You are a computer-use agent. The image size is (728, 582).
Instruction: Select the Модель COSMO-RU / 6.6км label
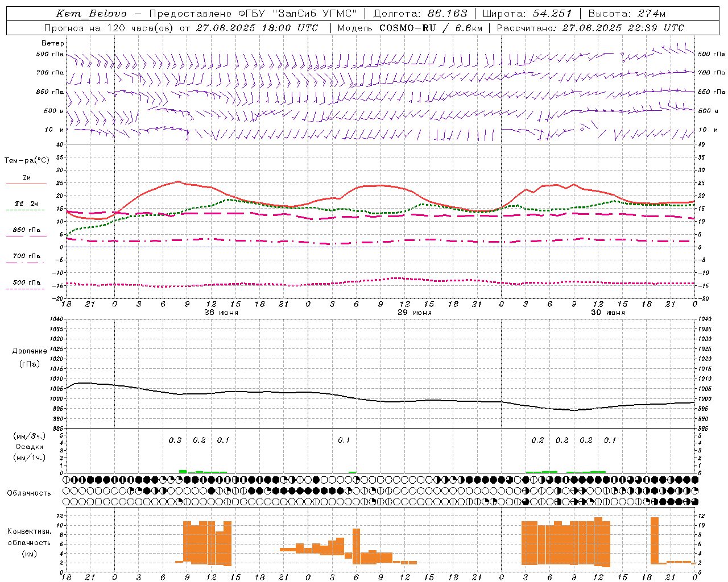click(409, 28)
